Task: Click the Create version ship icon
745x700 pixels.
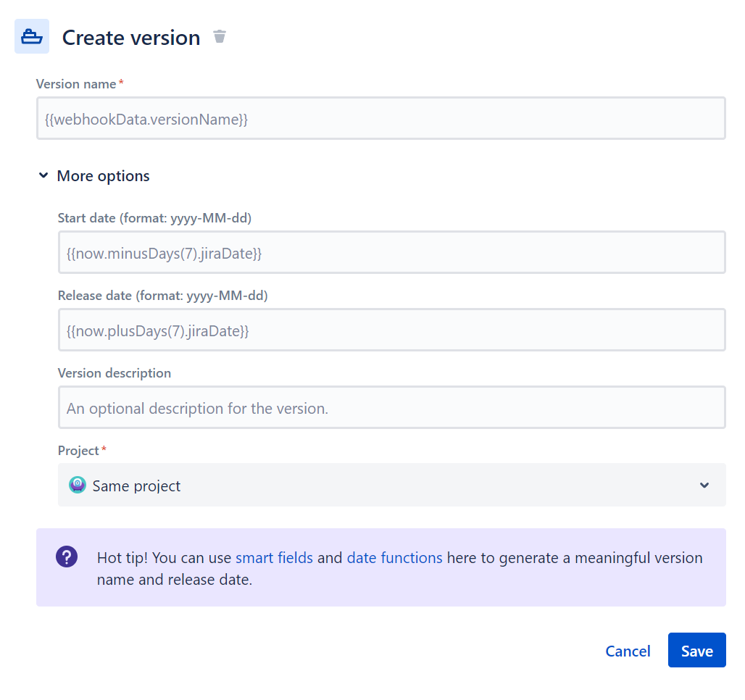Action: pyautogui.click(x=31, y=36)
